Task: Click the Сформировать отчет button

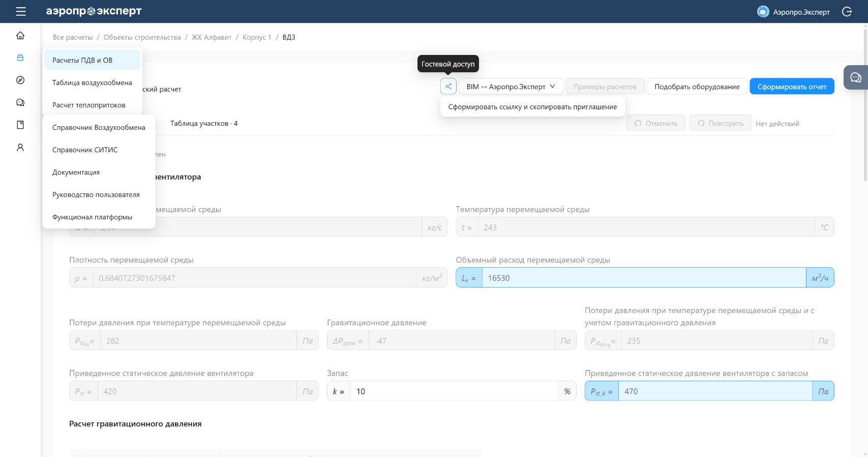Action: 792,87
